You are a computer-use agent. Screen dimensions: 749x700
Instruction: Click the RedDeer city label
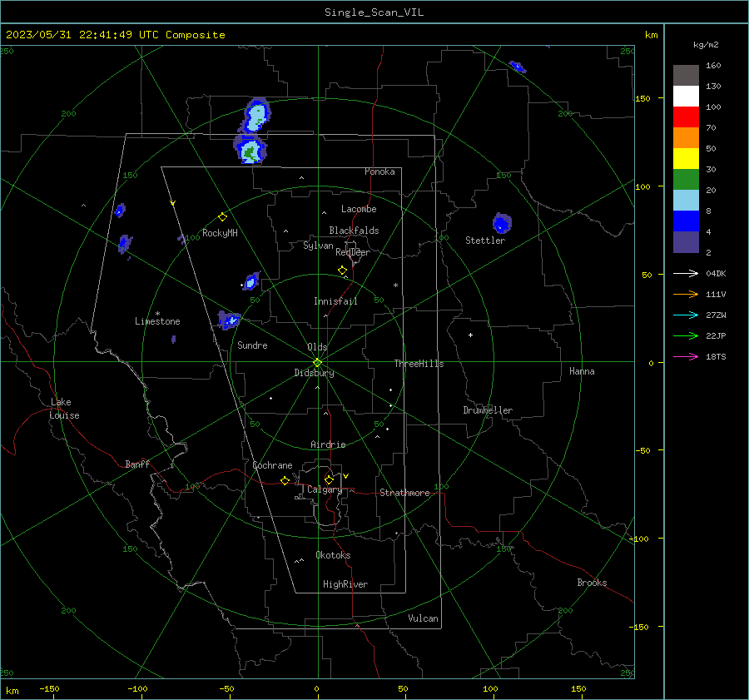(x=353, y=252)
